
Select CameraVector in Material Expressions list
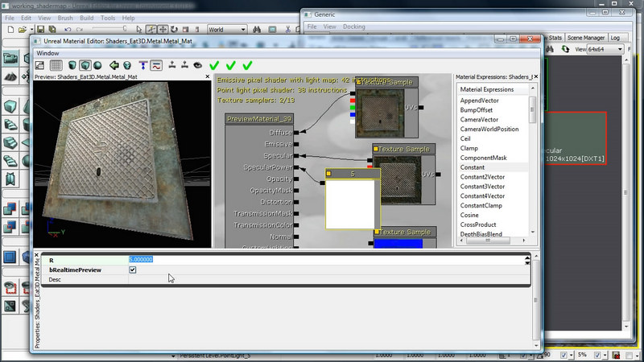(481, 119)
